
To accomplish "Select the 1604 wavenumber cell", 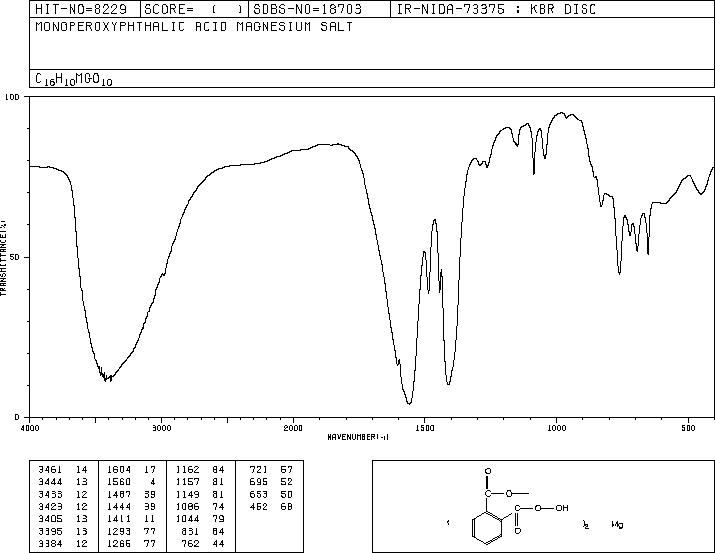I will click(119, 470).
